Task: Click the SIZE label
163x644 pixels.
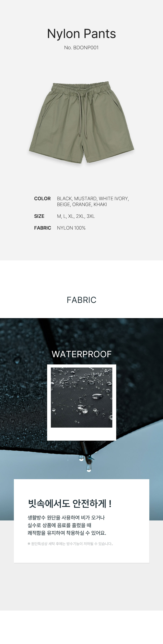Action: tap(39, 216)
